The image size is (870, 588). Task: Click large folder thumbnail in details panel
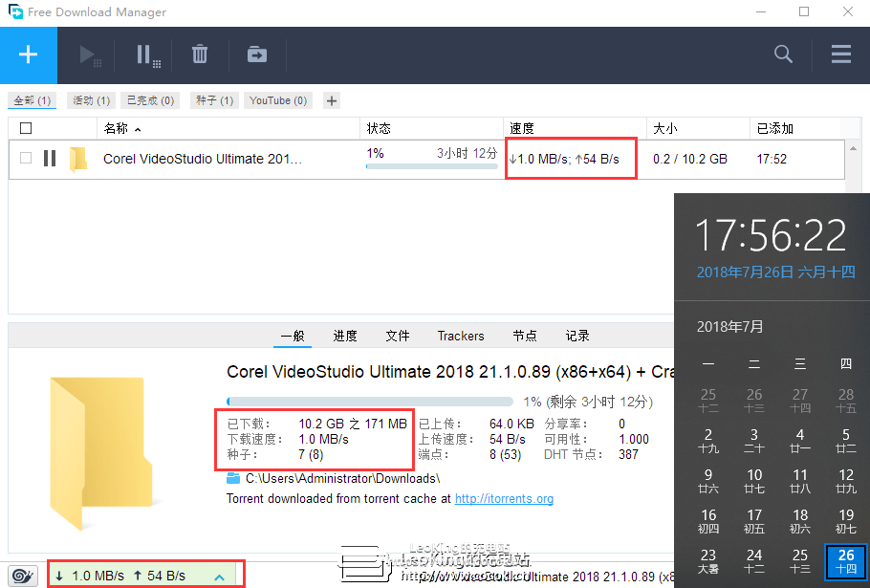104,452
